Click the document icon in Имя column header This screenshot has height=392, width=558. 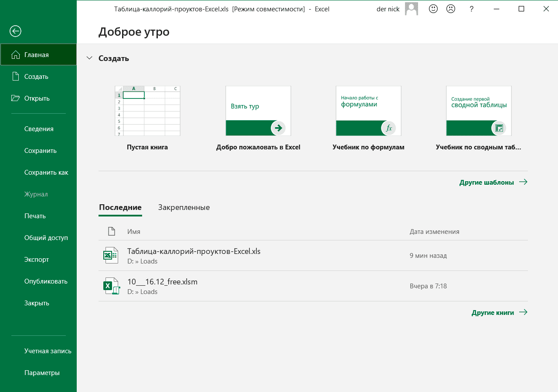112,231
